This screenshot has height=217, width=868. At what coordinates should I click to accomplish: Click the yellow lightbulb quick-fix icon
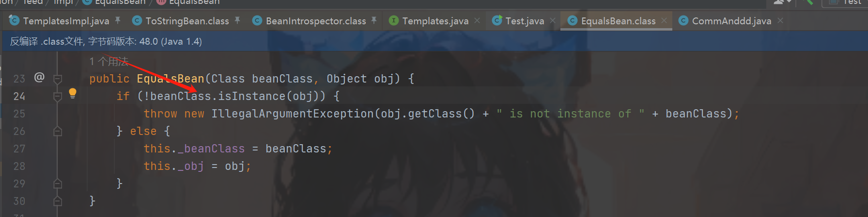73,93
